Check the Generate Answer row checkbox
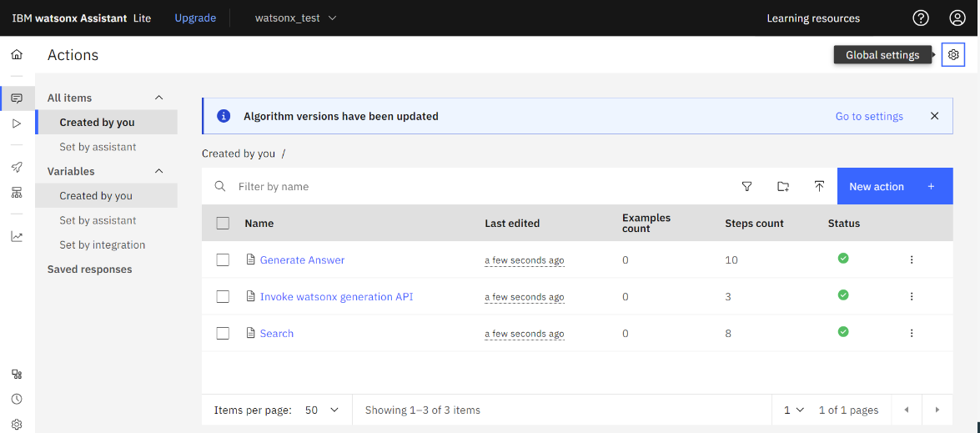Viewport: 980px width, 433px height. tap(223, 260)
